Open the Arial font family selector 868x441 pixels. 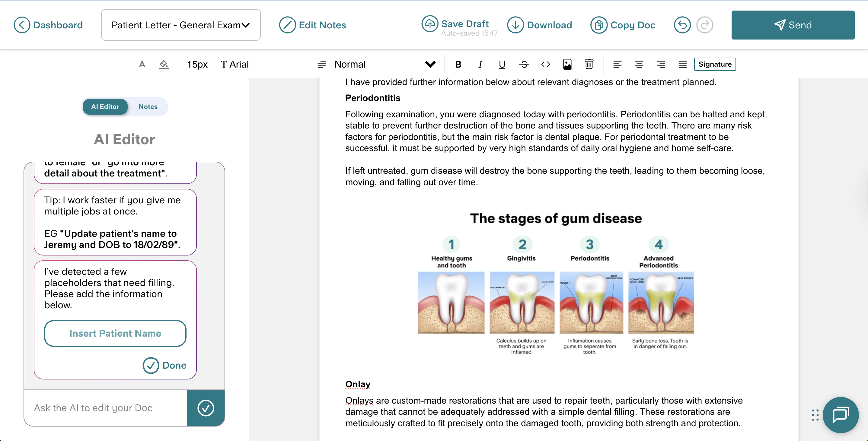coord(235,64)
